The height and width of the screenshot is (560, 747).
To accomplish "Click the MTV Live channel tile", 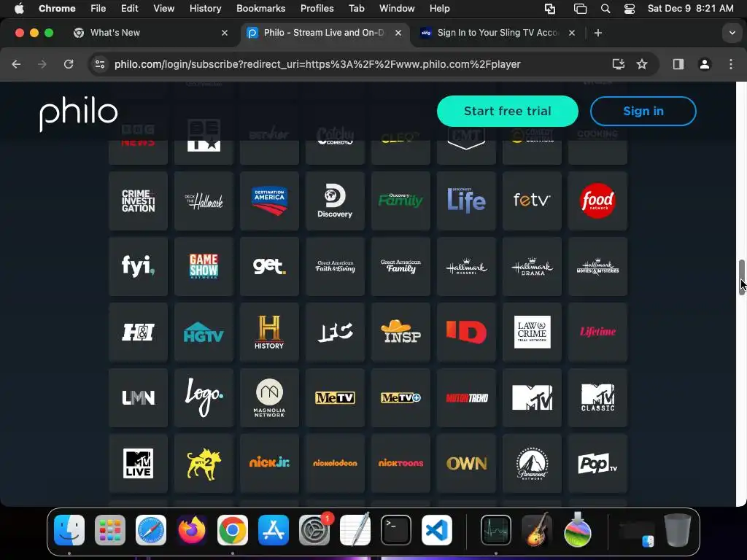I will click(x=138, y=464).
